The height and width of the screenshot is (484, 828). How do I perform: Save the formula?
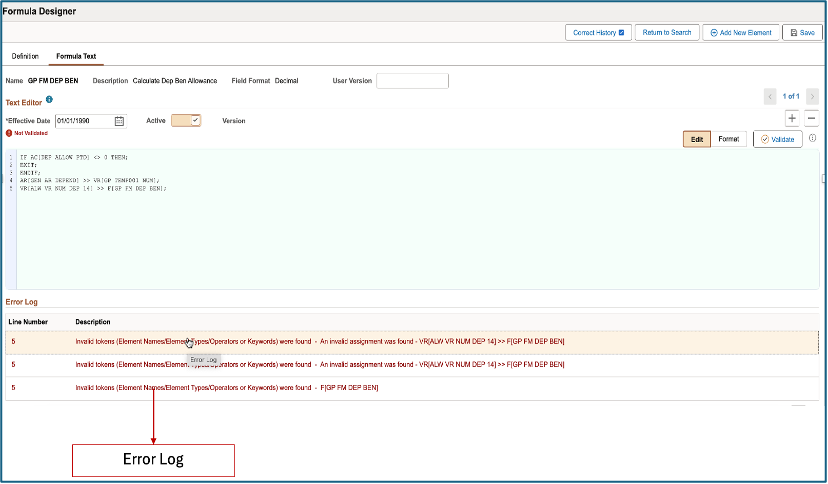click(802, 33)
